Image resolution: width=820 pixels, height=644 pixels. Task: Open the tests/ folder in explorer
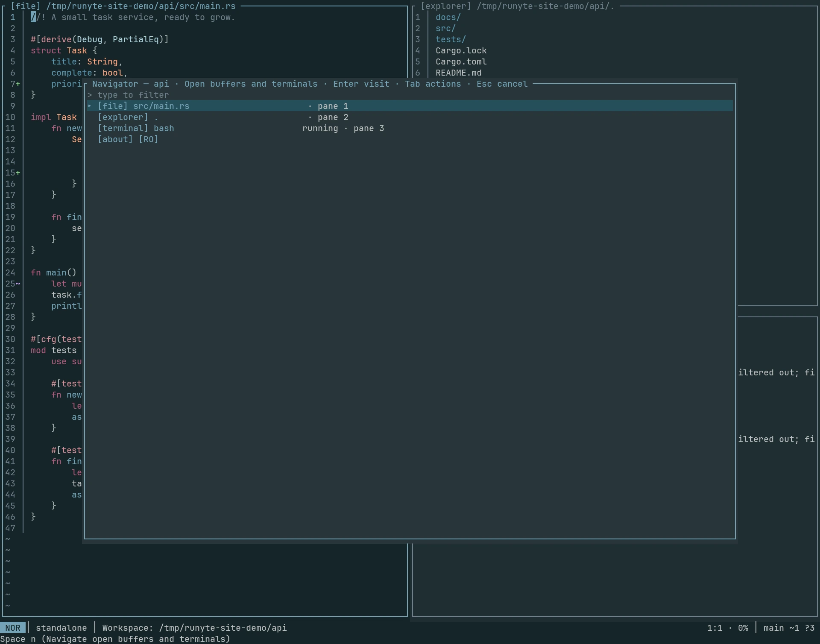(451, 39)
